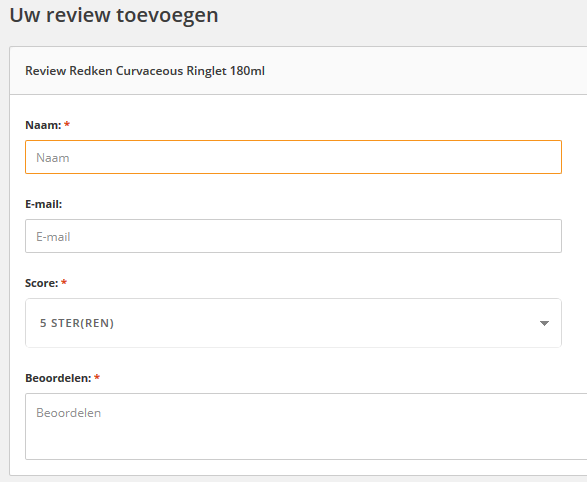This screenshot has width=587, height=482.
Task: Click the 'Naam:' field label
Action: point(43,125)
